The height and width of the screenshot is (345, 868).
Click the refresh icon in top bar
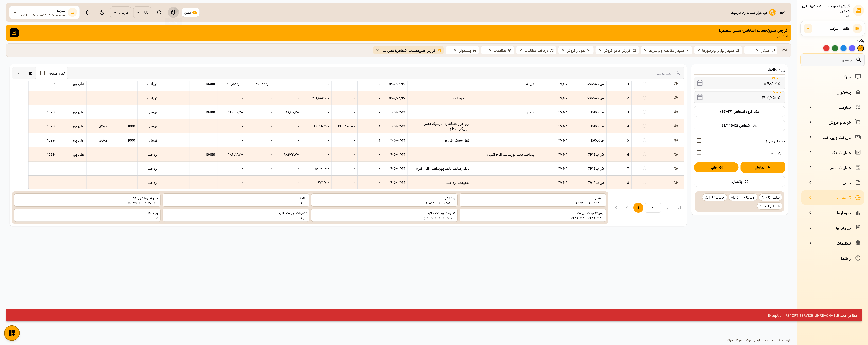click(x=159, y=12)
